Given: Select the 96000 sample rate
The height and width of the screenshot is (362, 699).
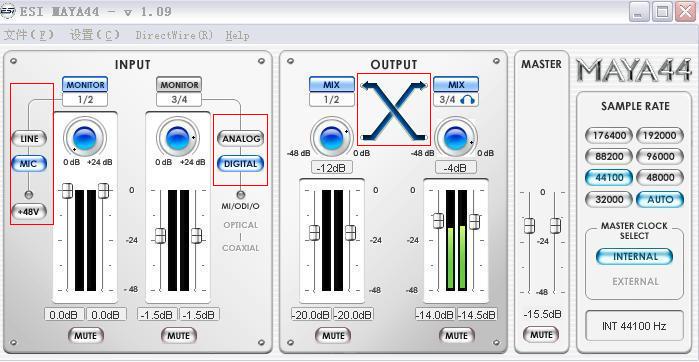Looking at the screenshot, I should 660,156.
